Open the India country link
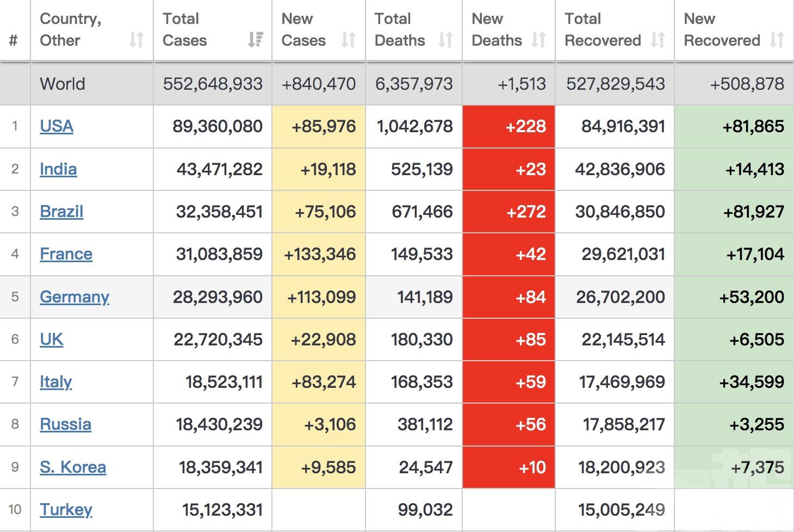Screen dimensions: 794x532 tap(58, 169)
